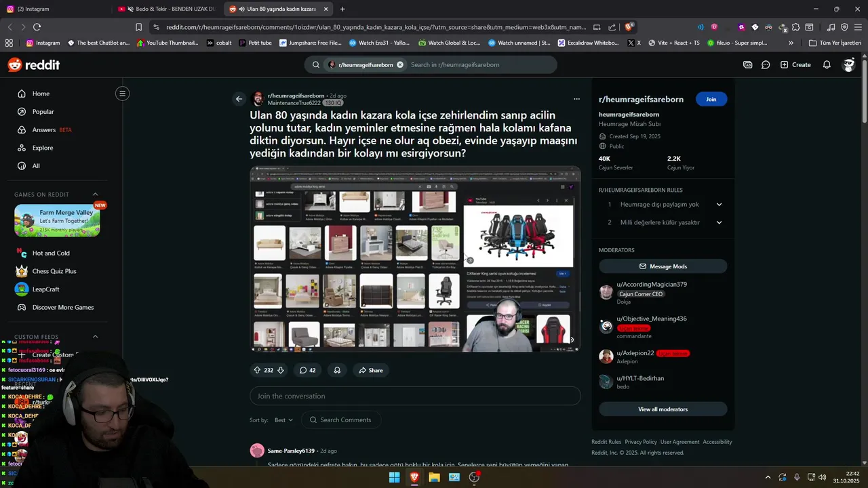868x488 pixels.
Task: Open browser extensions puzzle icon
Action: [795, 27]
